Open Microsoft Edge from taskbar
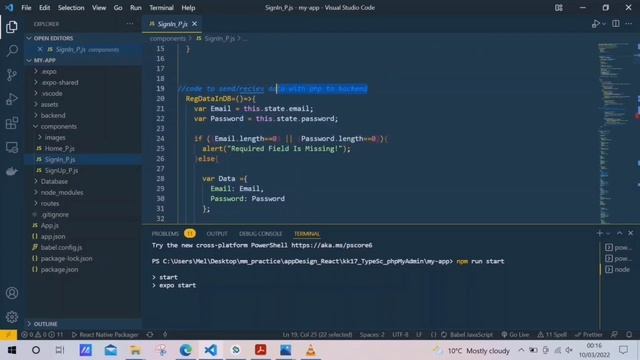 click(x=186, y=350)
